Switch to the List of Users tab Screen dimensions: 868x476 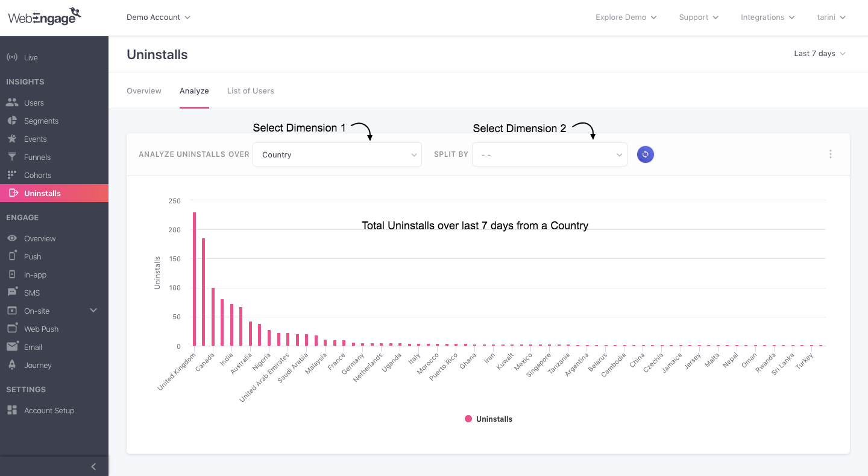(251, 90)
